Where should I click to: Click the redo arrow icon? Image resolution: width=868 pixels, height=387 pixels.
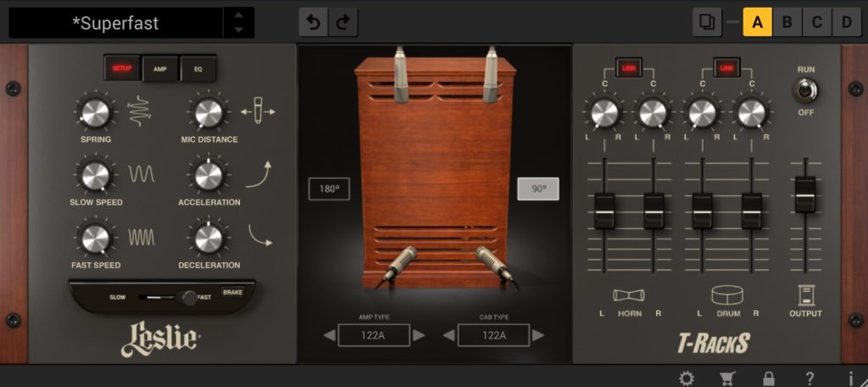point(342,23)
